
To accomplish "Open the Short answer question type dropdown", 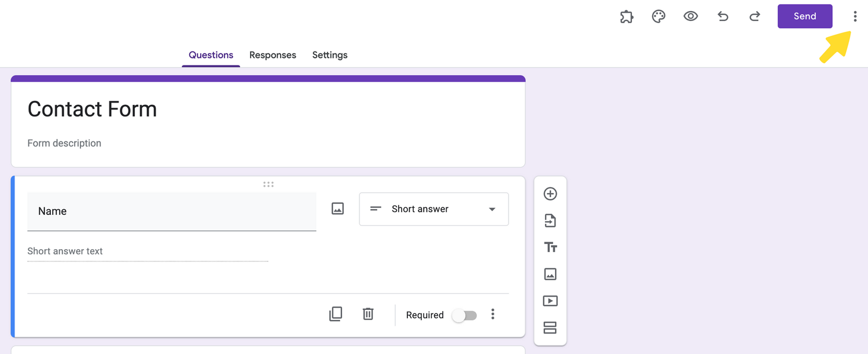I will 434,209.
